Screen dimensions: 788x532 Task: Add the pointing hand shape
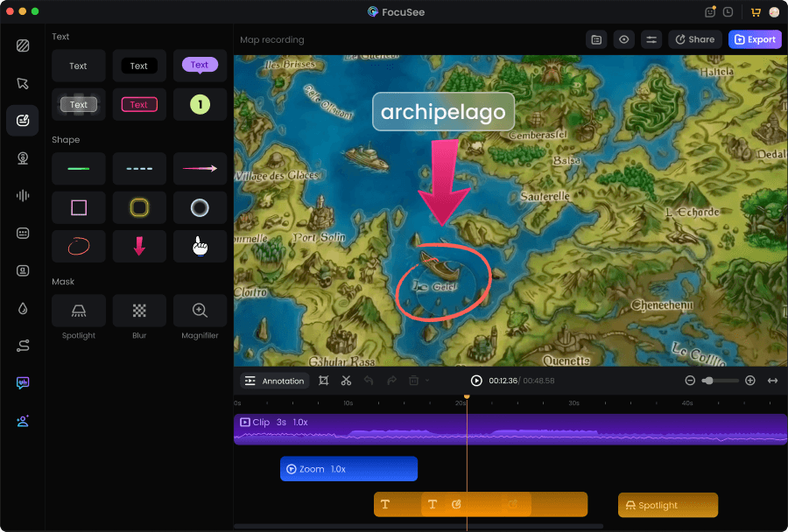tap(200, 246)
